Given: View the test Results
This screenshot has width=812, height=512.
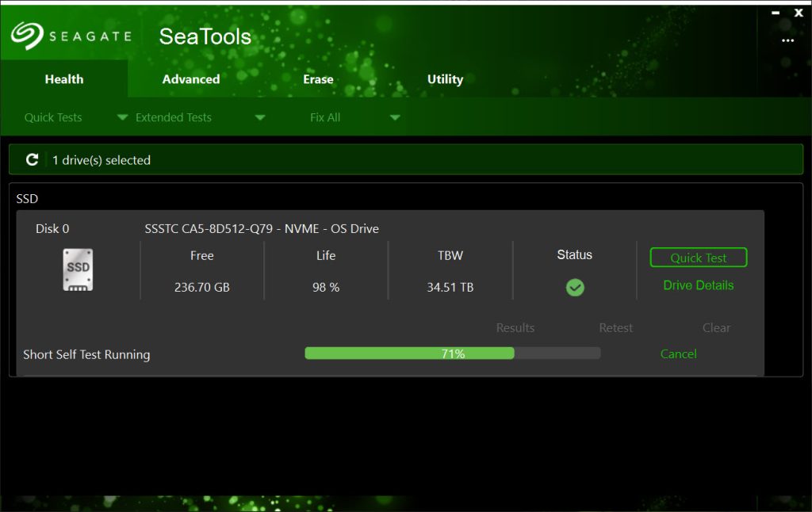Looking at the screenshot, I should (x=515, y=328).
